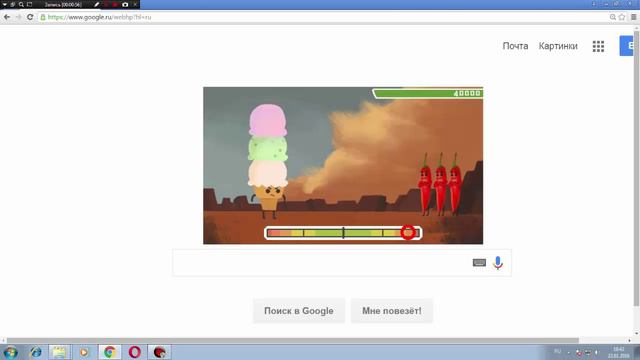This screenshot has height=360, width=640.
Task: Open Windows Media Player from the taskbar
Action: click(x=84, y=352)
